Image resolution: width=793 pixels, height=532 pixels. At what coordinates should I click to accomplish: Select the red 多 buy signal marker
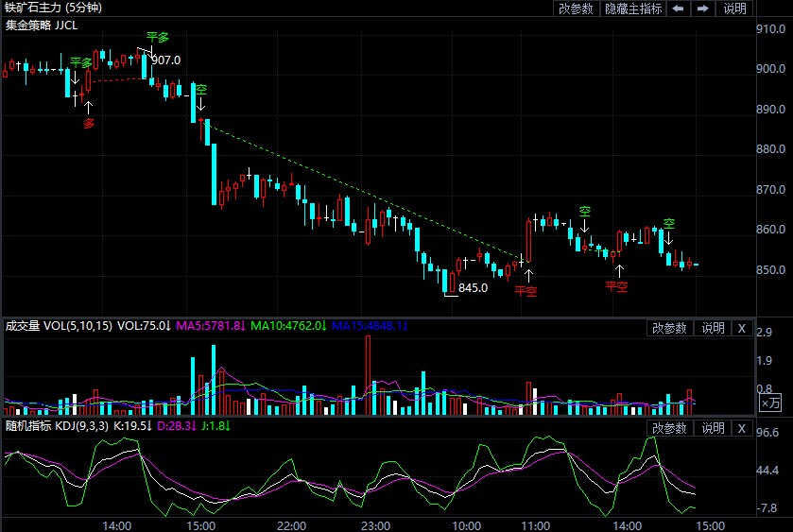[x=89, y=123]
